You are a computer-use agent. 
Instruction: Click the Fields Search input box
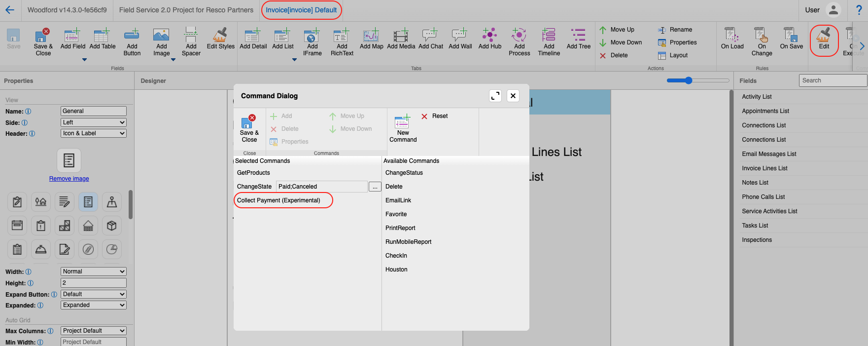(832, 80)
